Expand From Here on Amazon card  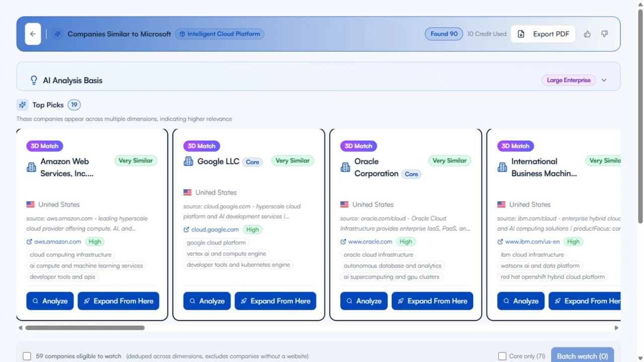(x=119, y=301)
